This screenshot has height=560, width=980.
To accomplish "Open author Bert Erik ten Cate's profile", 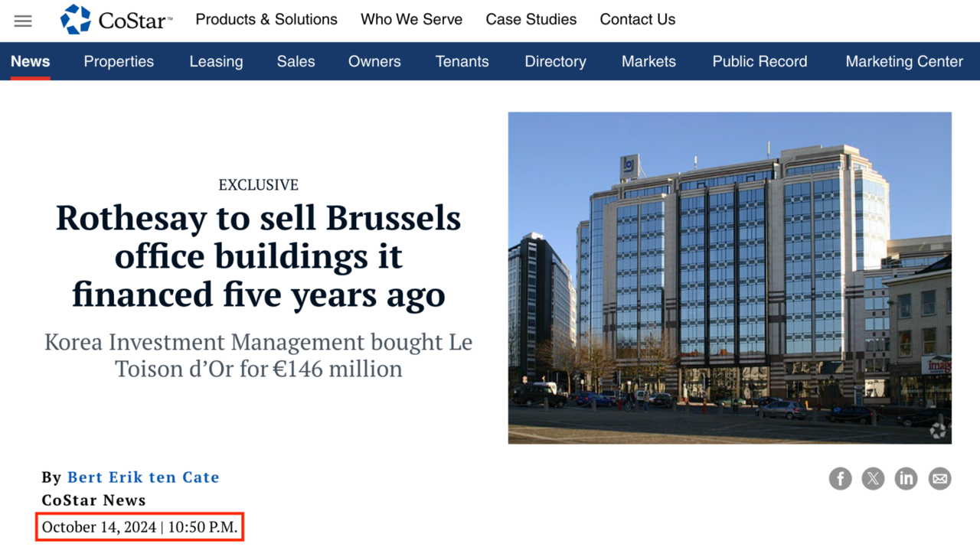I will (x=143, y=477).
